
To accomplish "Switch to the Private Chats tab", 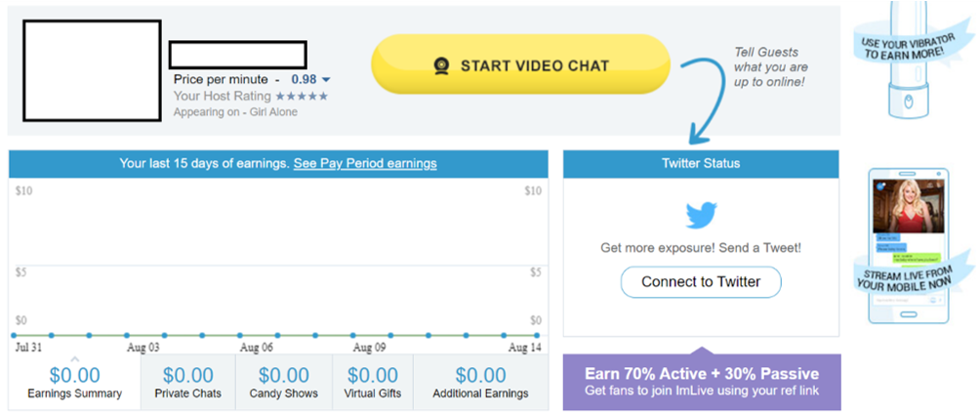I will click(x=188, y=383).
